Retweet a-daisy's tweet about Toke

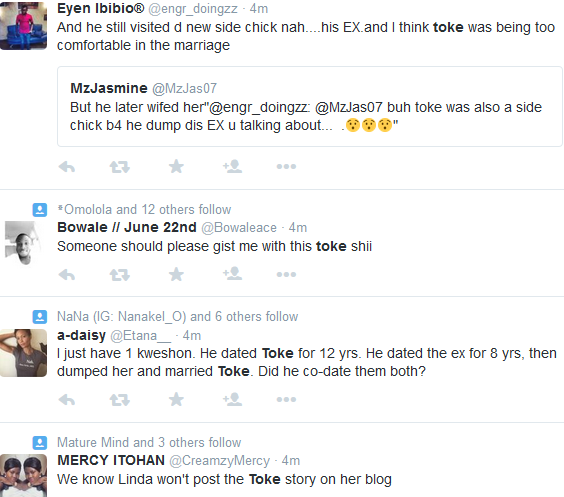pyautogui.click(x=119, y=400)
